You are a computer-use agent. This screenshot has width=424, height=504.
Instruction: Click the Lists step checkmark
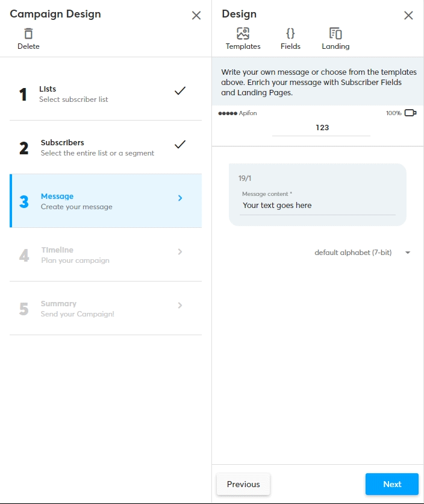180,91
